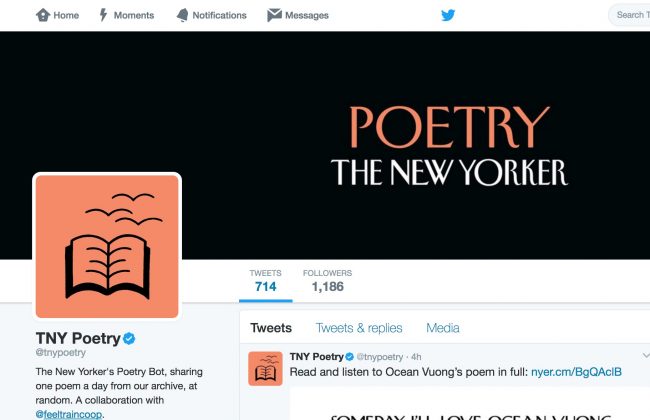650x420 pixels.
Task: Click the verified badge beside TNY Poetry profile name
Action: pyautogui.click(x=129, y=338)
